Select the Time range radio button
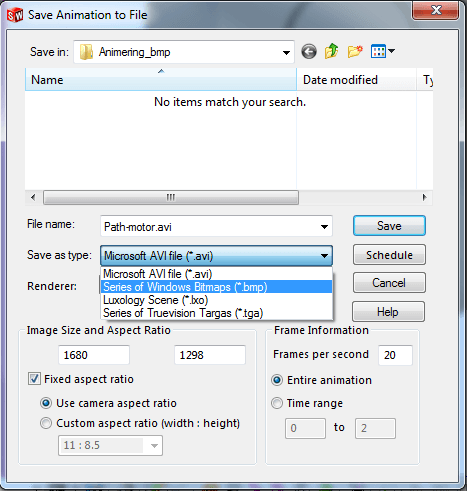Screen dimensions: 467x491 (x=277, y=403)
